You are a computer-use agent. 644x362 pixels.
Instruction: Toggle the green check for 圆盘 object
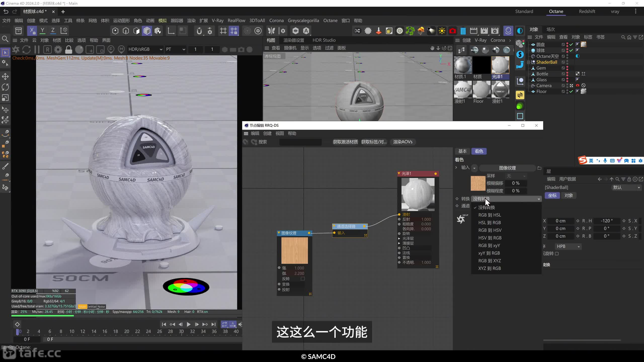click(571, 44)
